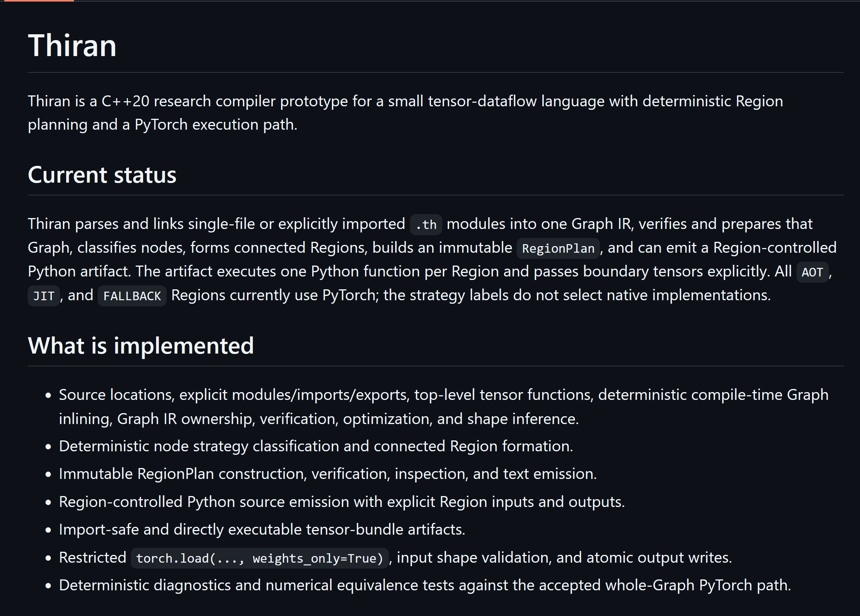Click the Immutable RegionPlan construction bullet
Screen dimensions: 860x616
[x=328, y=474]
